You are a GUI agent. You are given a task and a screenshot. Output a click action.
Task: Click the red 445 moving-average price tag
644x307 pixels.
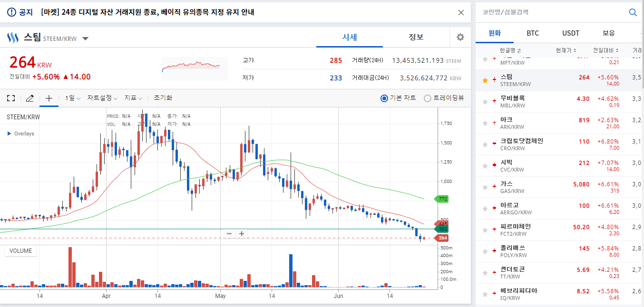[441, 224]
